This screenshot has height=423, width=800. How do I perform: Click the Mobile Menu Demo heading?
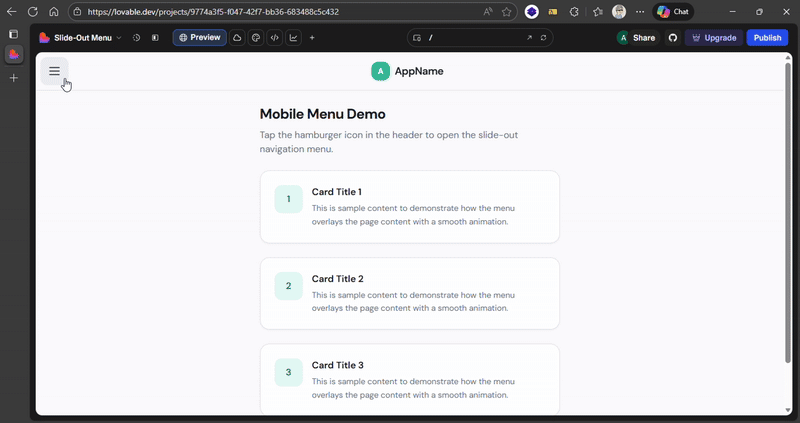point(322,114)
